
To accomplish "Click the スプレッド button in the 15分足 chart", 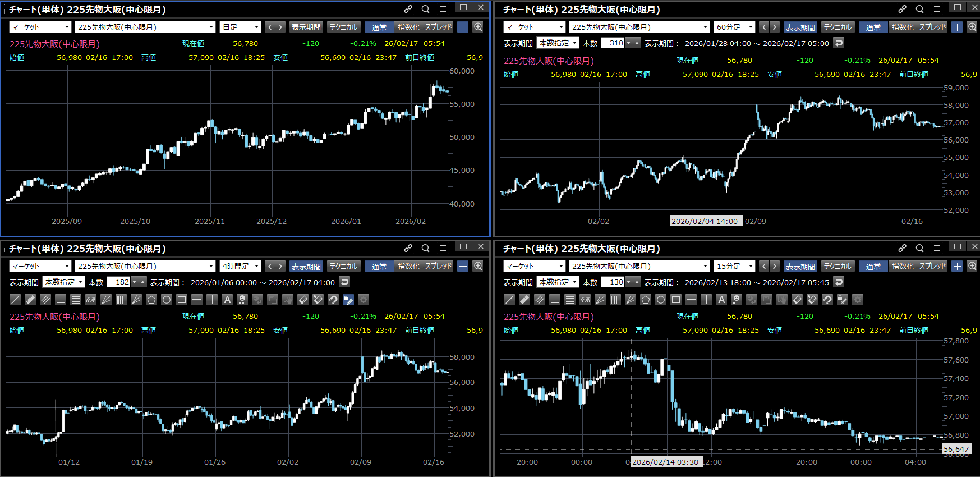I will tap(932, 266).
